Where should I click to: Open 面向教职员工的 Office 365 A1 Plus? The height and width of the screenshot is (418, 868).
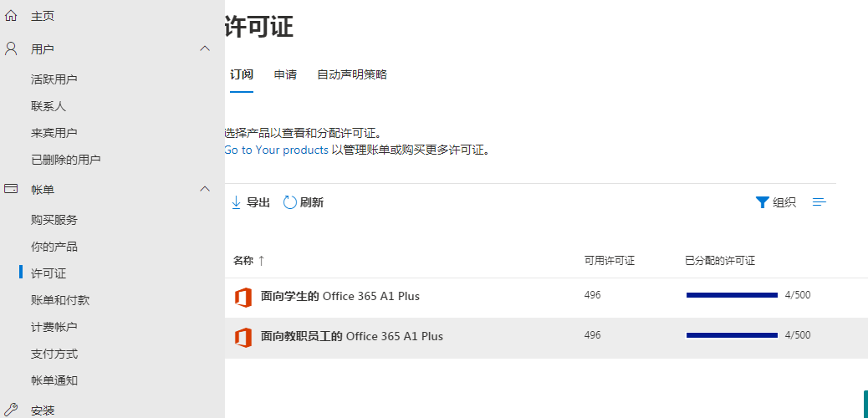[351, 336]
